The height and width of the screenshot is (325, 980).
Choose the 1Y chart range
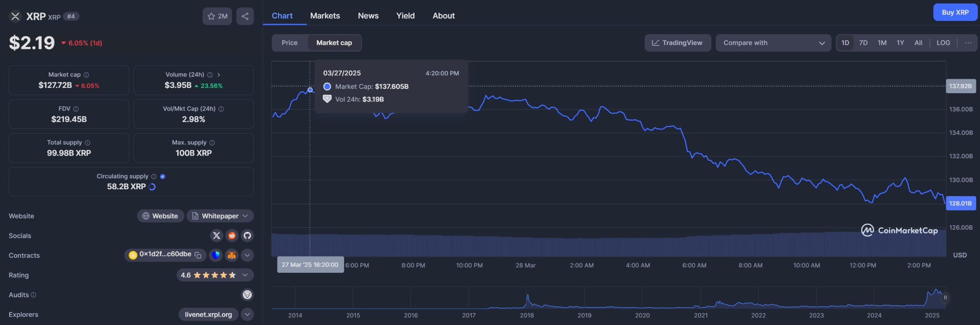pyautogui.click(x=900, y=43)
